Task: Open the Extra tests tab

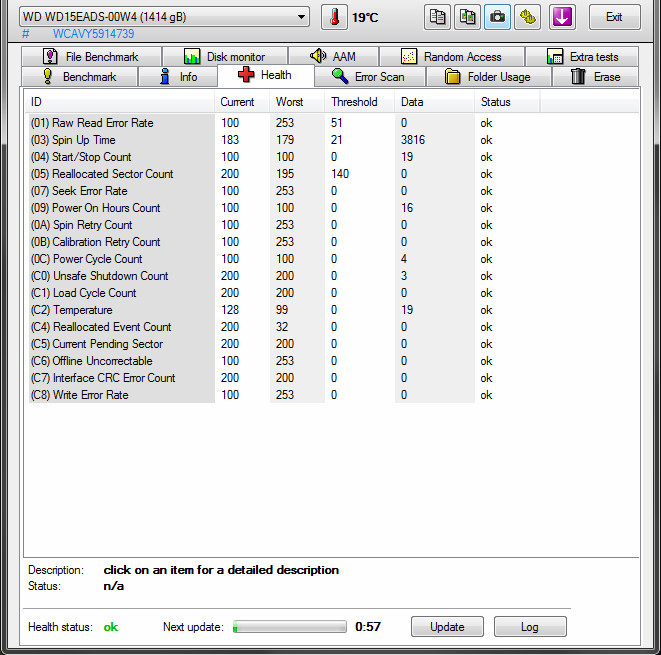Action: pos(582,56)
